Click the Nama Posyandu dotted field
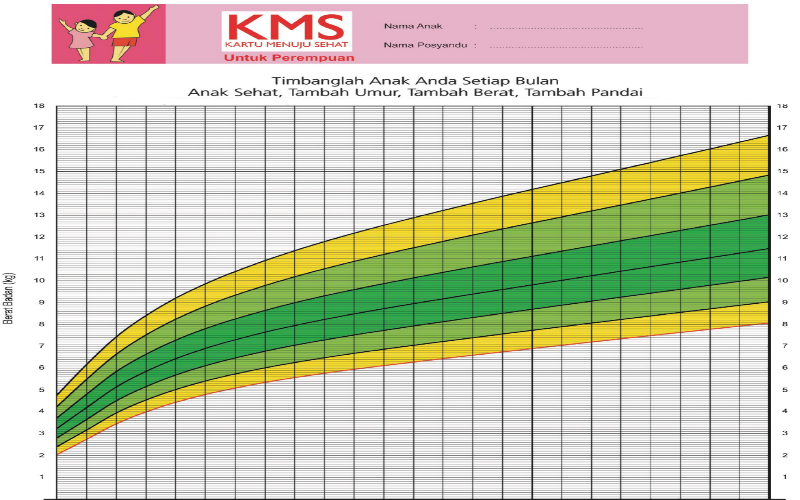800x500 pixels. click(x=567, y=45)
